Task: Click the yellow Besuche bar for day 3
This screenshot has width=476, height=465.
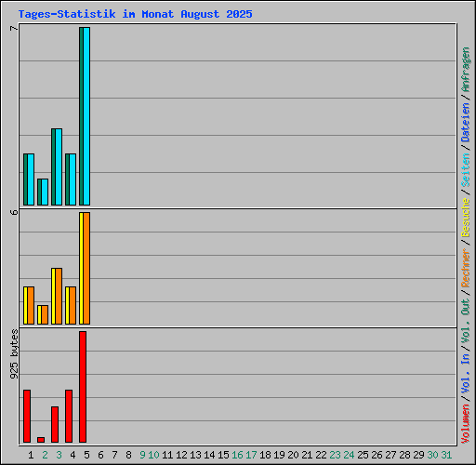Action: pos(53,297)
